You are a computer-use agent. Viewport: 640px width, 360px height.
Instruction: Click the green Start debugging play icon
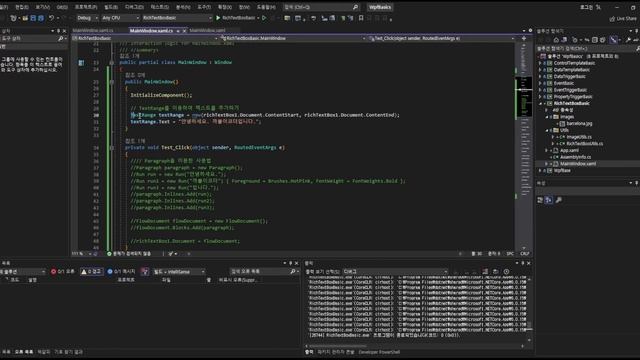coord(218,18)
